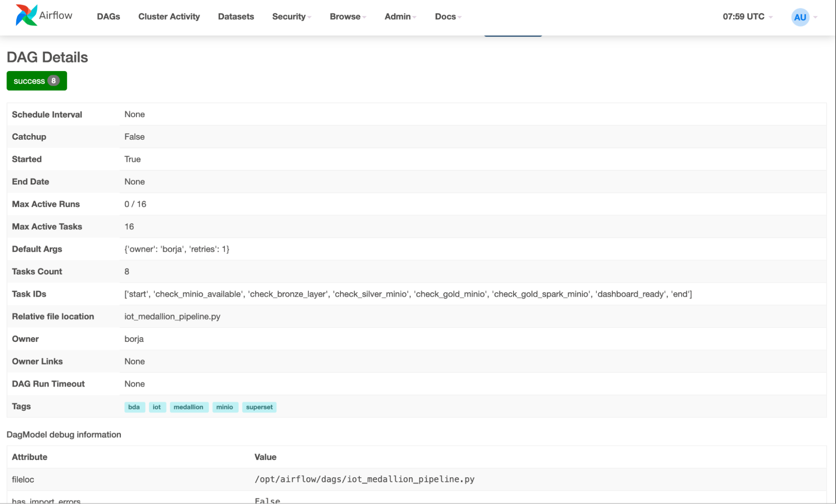
Task: Open the 07:59 UTC timezone dropdown
Action: pos(747,17)
